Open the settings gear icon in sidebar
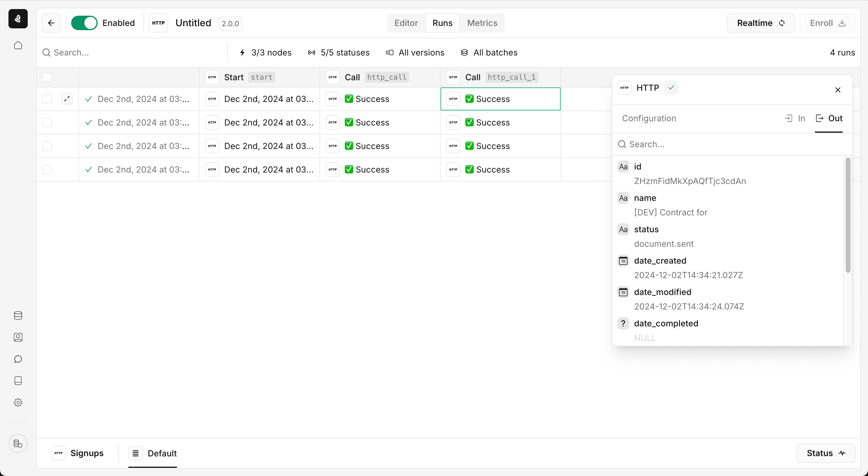Viewport: 868px width, 476px height. (18, 402)
